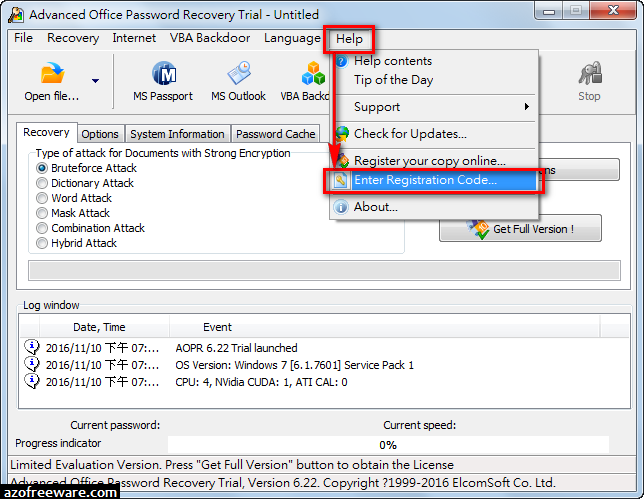
Task: Click the application icon in title bar
Action: click(x=16, y=14)
